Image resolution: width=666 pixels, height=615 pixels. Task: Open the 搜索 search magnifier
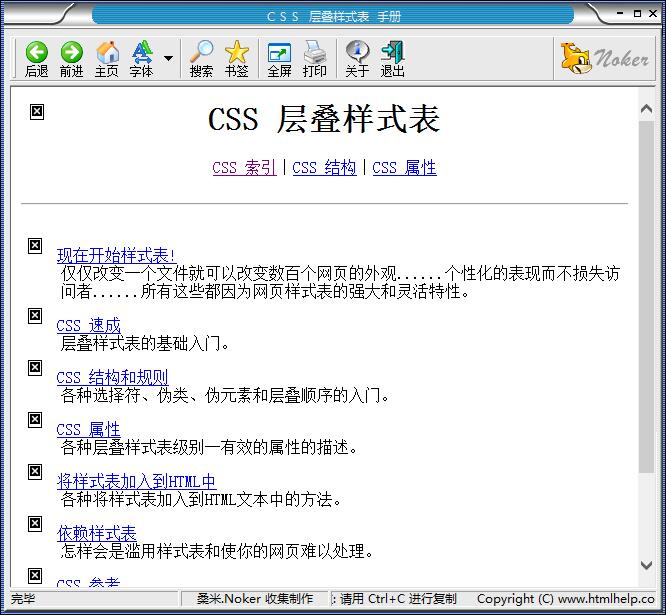pos(201,59)
